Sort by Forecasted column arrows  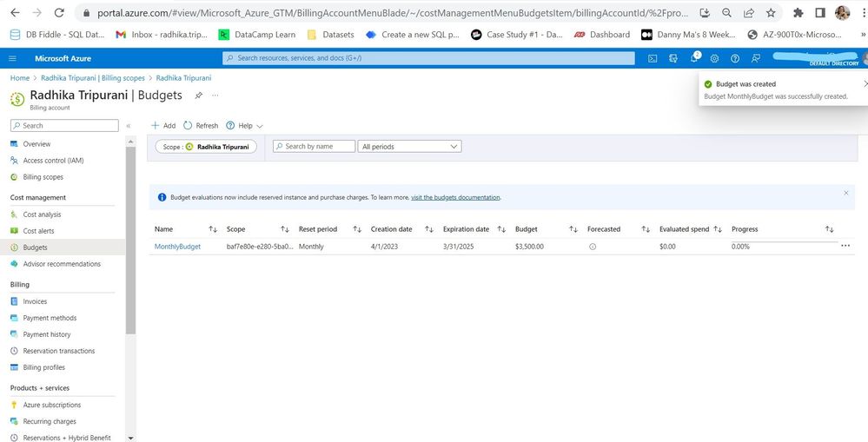click(x=646, y=229)
